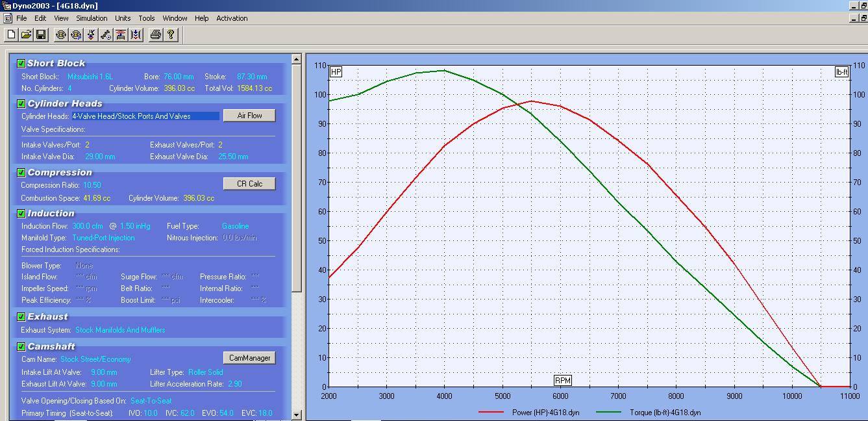Open the Exhaust System Stock Manifolds selector

click(120, 330)
